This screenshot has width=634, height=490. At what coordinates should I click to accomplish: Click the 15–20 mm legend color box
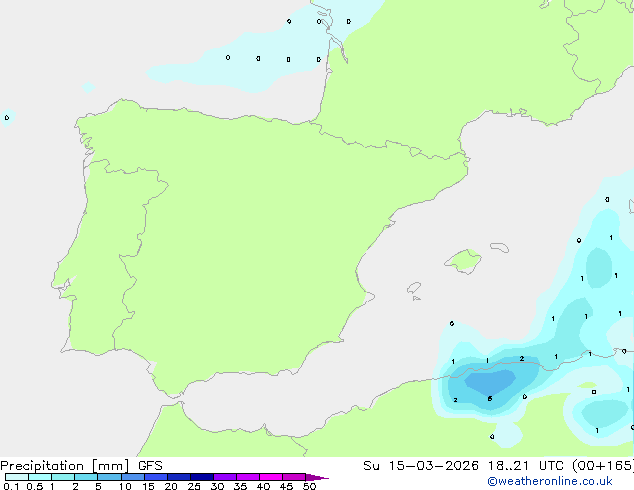click(156, 477)
